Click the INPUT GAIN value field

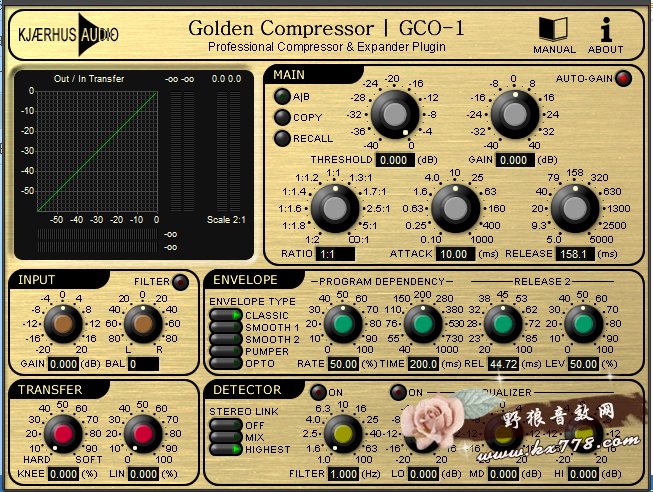click(x=63, y=364)
